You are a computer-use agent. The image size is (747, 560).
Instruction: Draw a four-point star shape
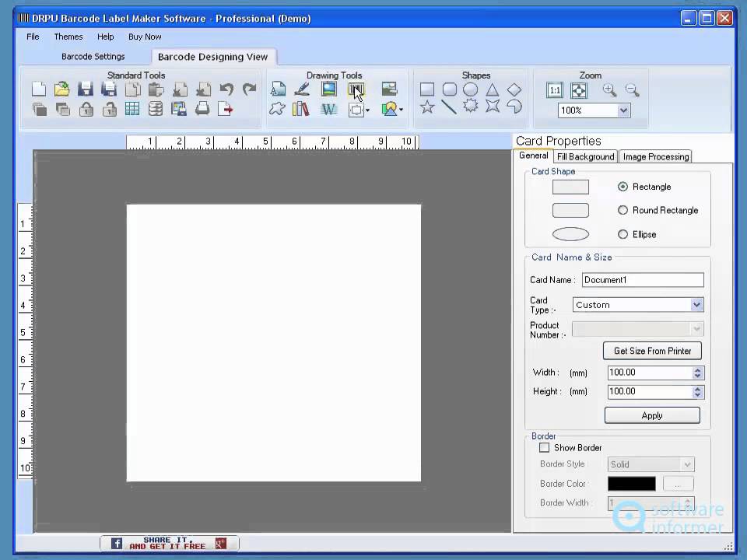coord(492,107)
